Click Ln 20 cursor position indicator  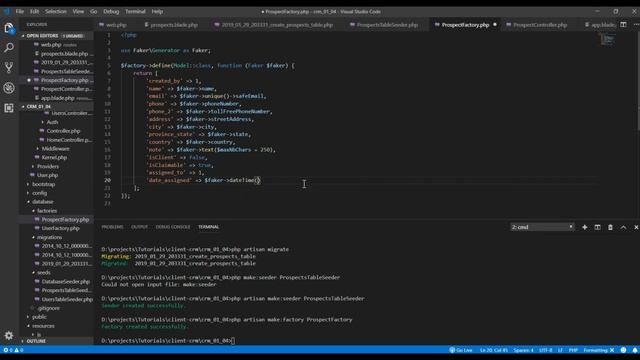click(x=494, y=350)
